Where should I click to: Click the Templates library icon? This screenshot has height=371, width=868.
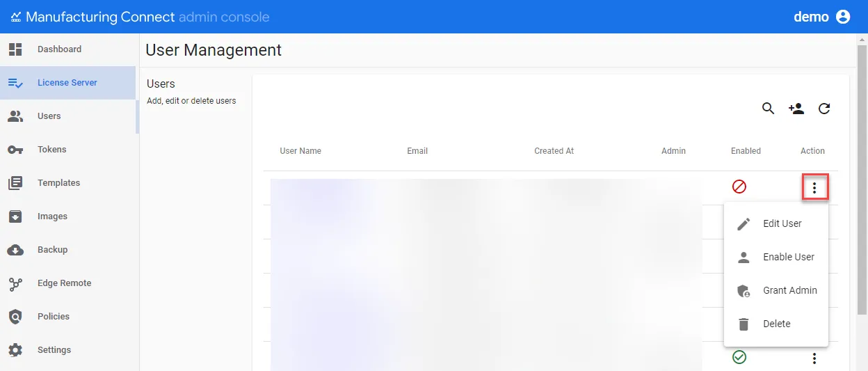point(15,183)
